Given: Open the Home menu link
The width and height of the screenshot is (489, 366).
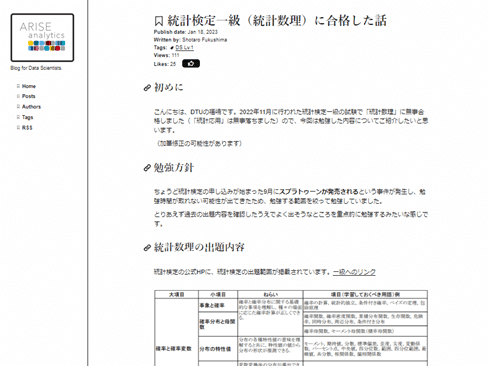Looking at the screenshot, I should pos(29,86).
